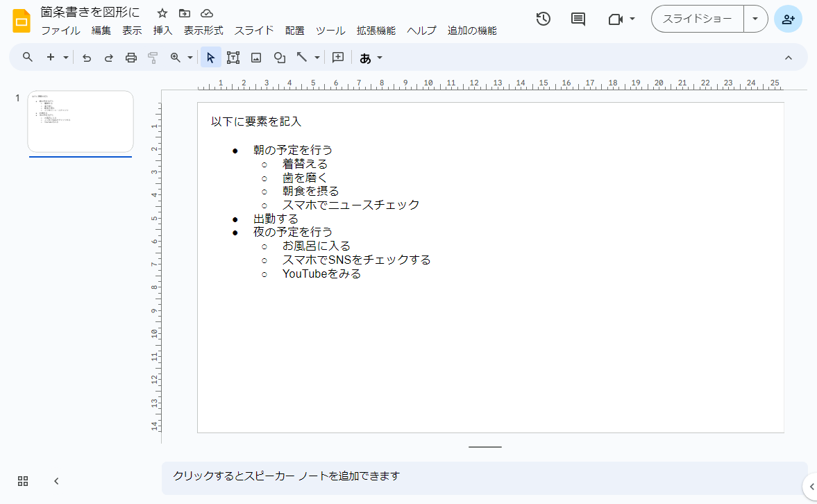Screen dimensions: 817x504
Task: Click the bullet 夜の予定を行う
Action: pos(292,232)
